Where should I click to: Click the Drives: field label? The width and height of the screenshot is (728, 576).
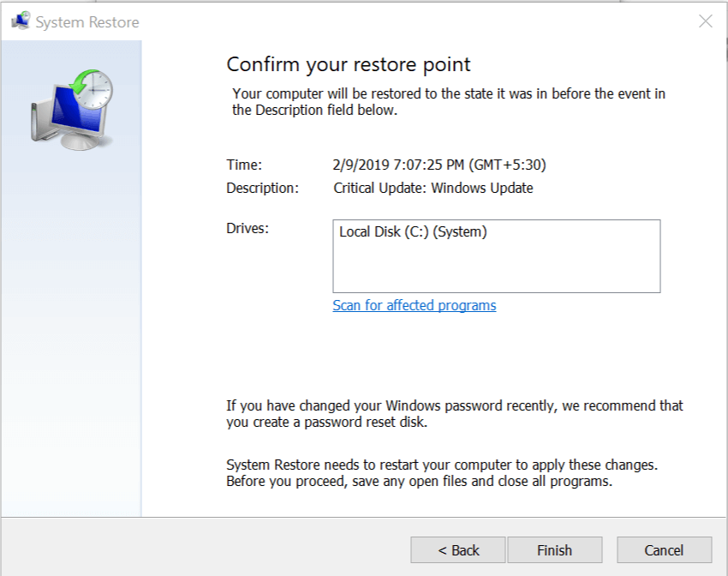tap(248, 228)
